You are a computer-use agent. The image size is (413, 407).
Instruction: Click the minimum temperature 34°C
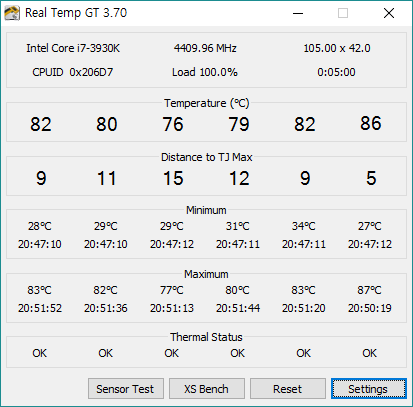[304, 226]
